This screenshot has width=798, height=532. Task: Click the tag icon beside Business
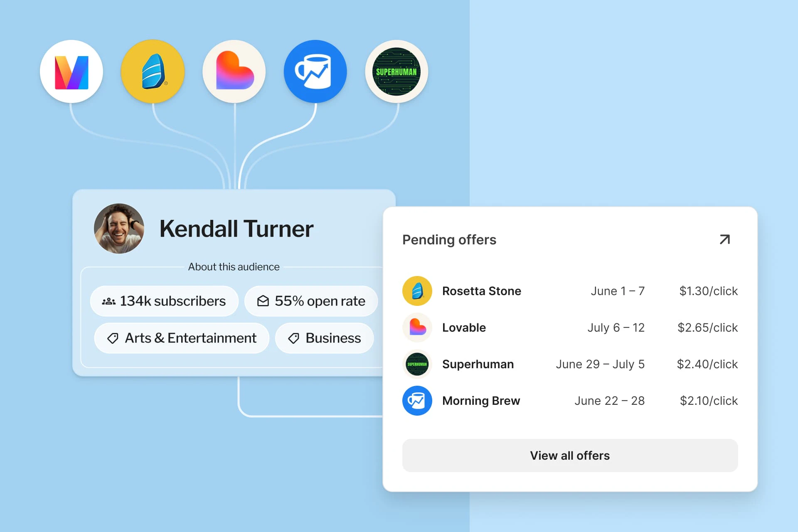tap(293, 338)
